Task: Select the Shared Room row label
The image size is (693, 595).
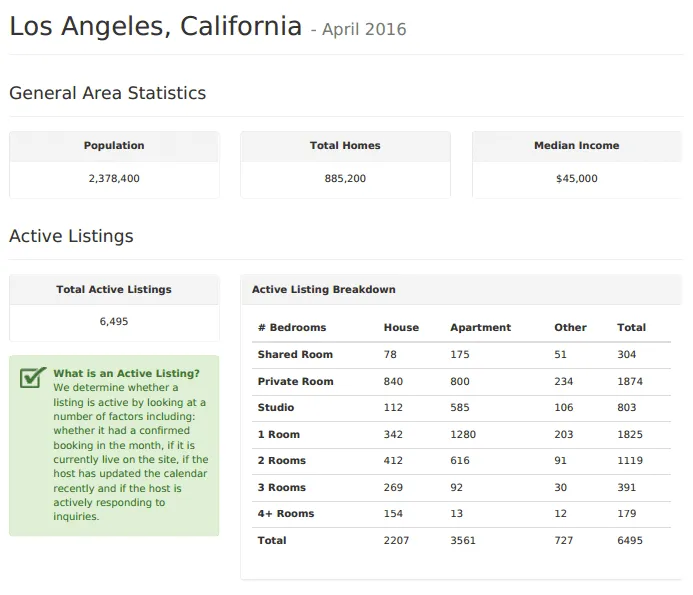Action: pos(295,355)
